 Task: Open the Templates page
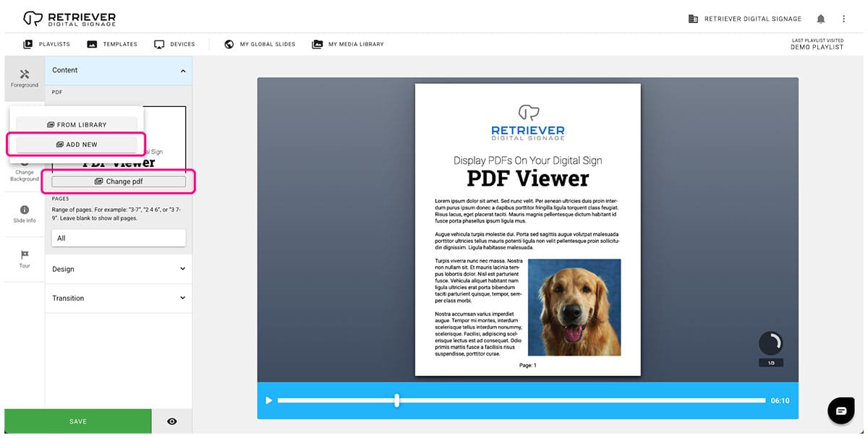coord(112,44)
